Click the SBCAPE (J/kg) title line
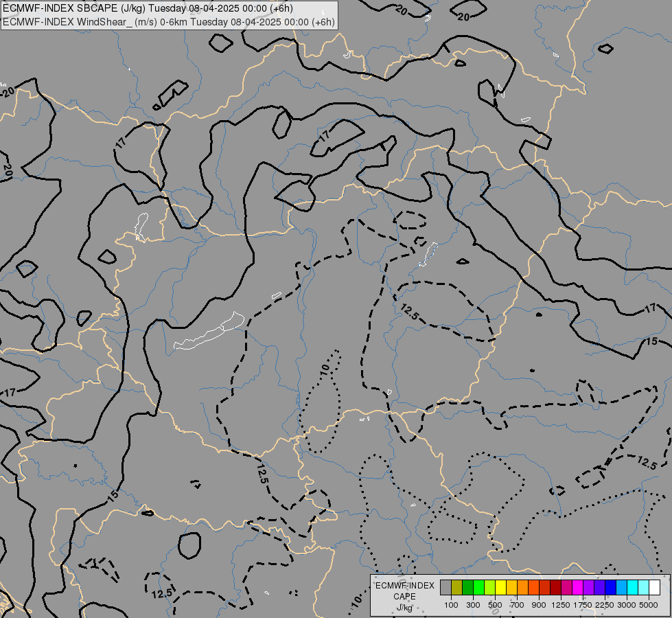Viewport: 672px width, 618px height. [148, 8]
